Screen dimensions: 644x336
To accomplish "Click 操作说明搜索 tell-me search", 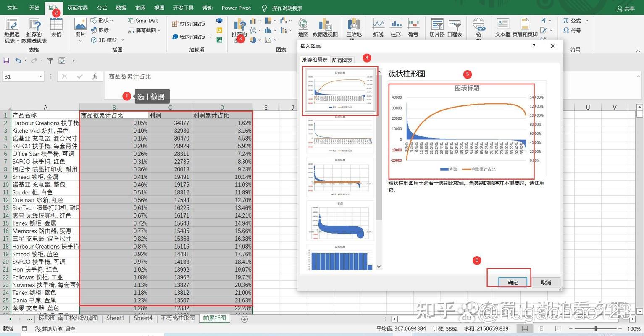I will point(282,8).
